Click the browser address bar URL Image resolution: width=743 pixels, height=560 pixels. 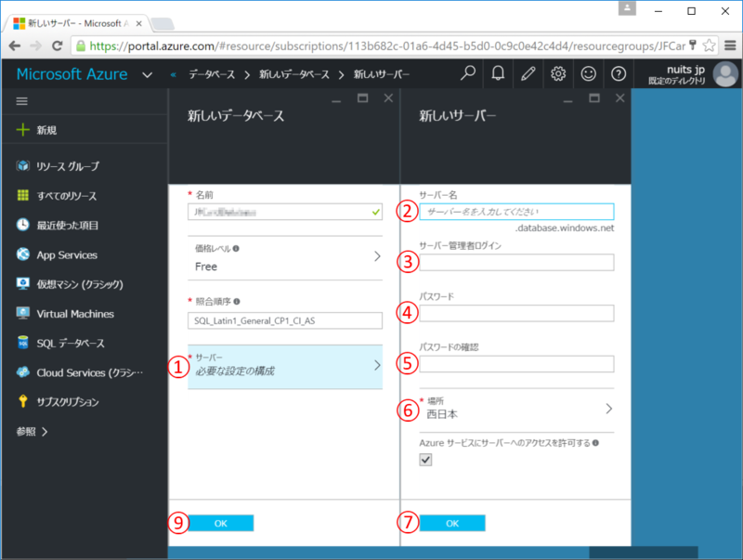coord(386,46)
